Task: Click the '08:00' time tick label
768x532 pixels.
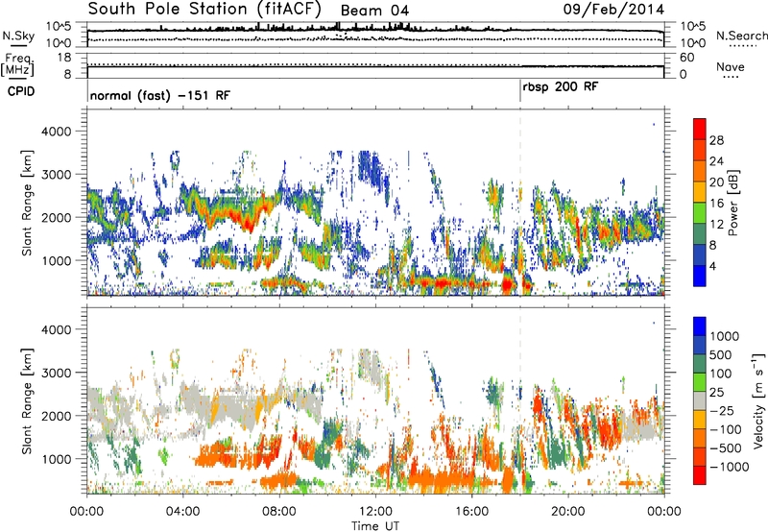Action: pyautogui.click(x=279, y=512)
